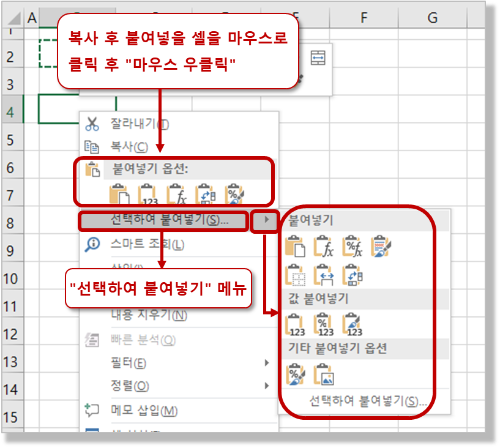Select No Borders paste icon in the submenu
500x447 pixels.
point(295,276)
